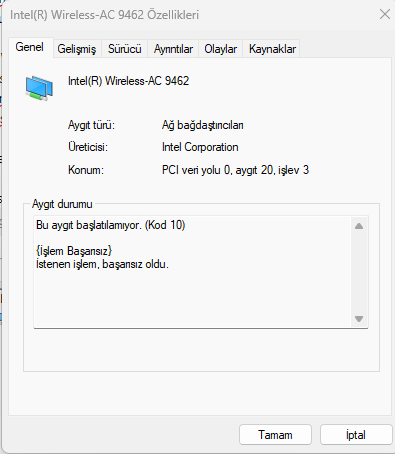Screen dimensions: 395x454
Task: Click the 'Aygıt türü:' label
Action: pyautogui.click(x=91, y=125)
